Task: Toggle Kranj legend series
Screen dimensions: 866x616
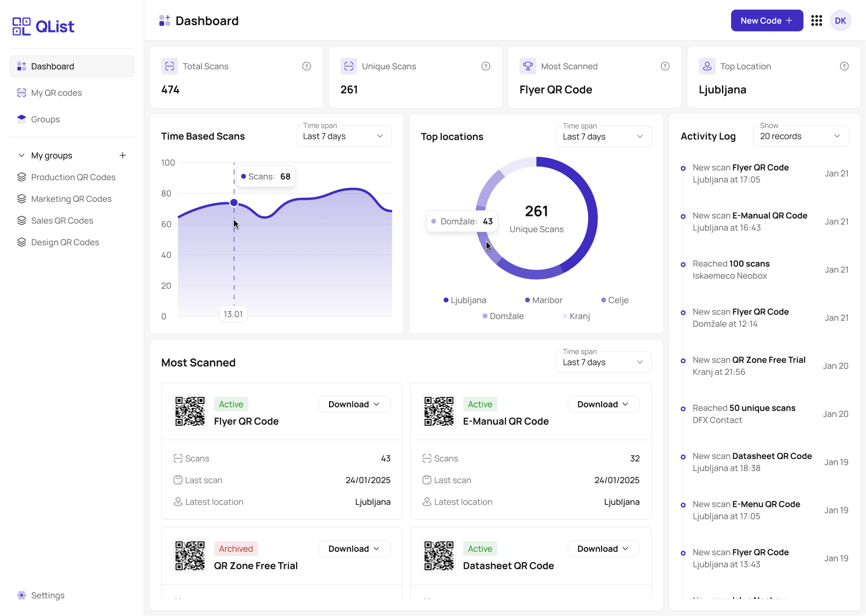Action: click(576, 316)
